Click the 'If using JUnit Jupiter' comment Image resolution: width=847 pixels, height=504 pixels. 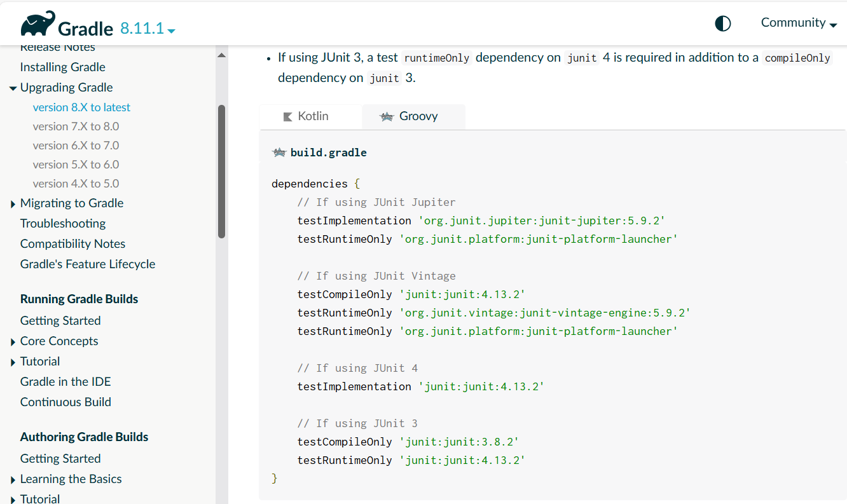coord(376,202)
